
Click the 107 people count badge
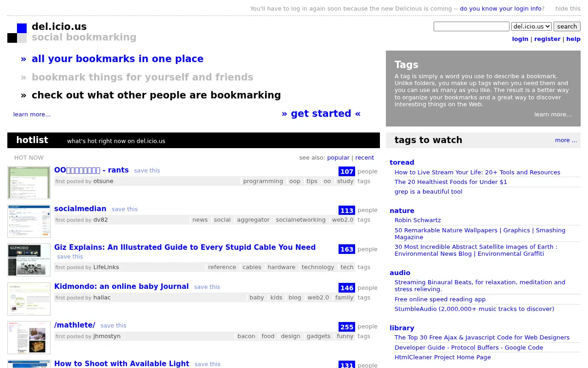(347, 172)
